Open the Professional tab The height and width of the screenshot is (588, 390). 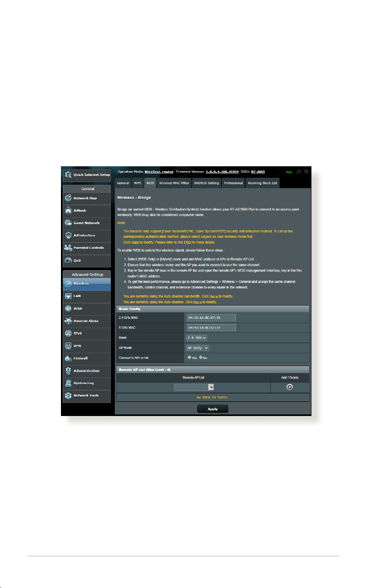[x=233, y=183]
